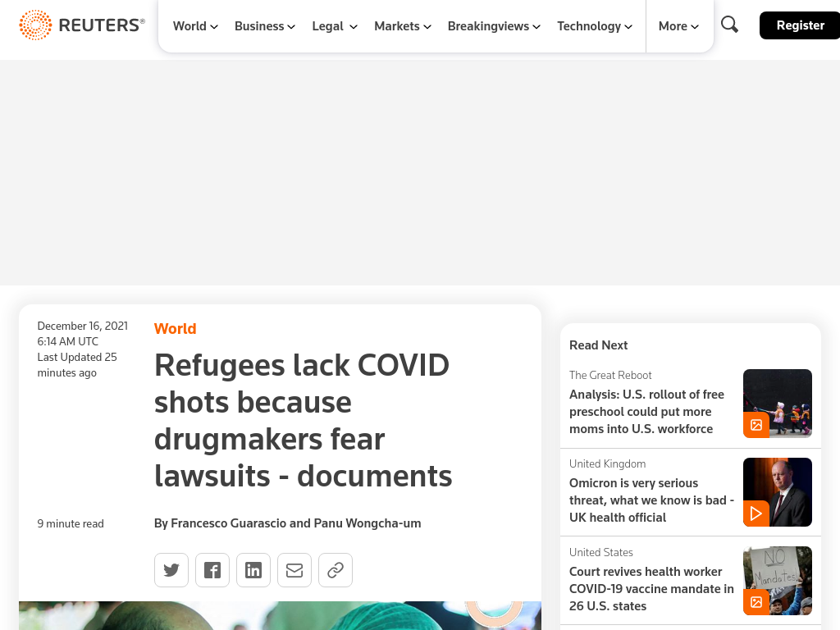
Task: Play video on Omicron story thumbnail
Action: click(756, 514)
